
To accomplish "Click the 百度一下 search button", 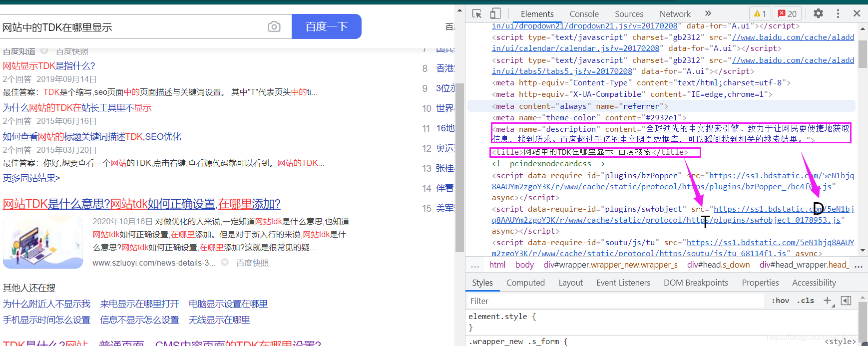I will 327,26.
